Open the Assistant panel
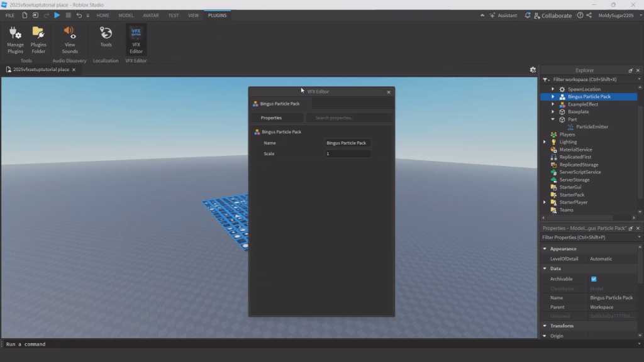Viewport: 644px width, 362px height. [x=503, y=15]
